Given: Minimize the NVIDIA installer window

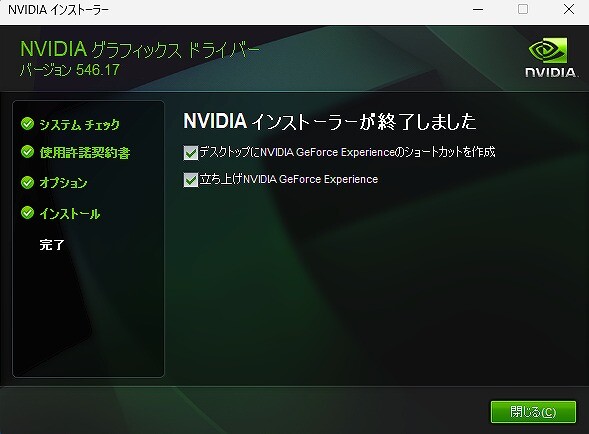Looking at the screenshot, I should (478, 9).
